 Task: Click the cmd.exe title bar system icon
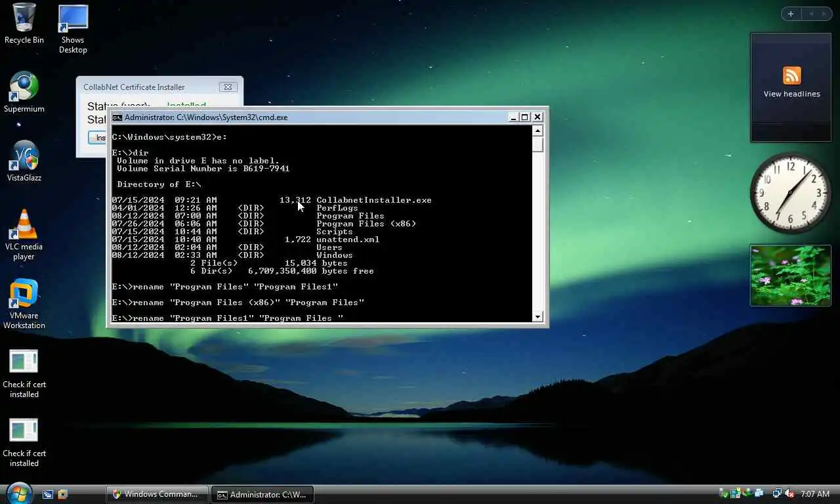point(117,117)
